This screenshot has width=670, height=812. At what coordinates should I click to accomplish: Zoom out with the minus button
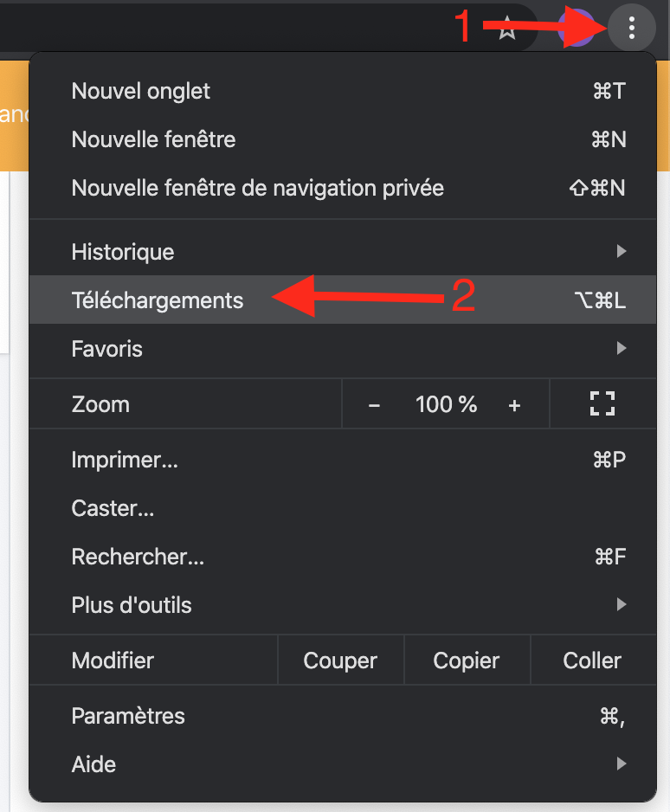click(x=374, y=404)
